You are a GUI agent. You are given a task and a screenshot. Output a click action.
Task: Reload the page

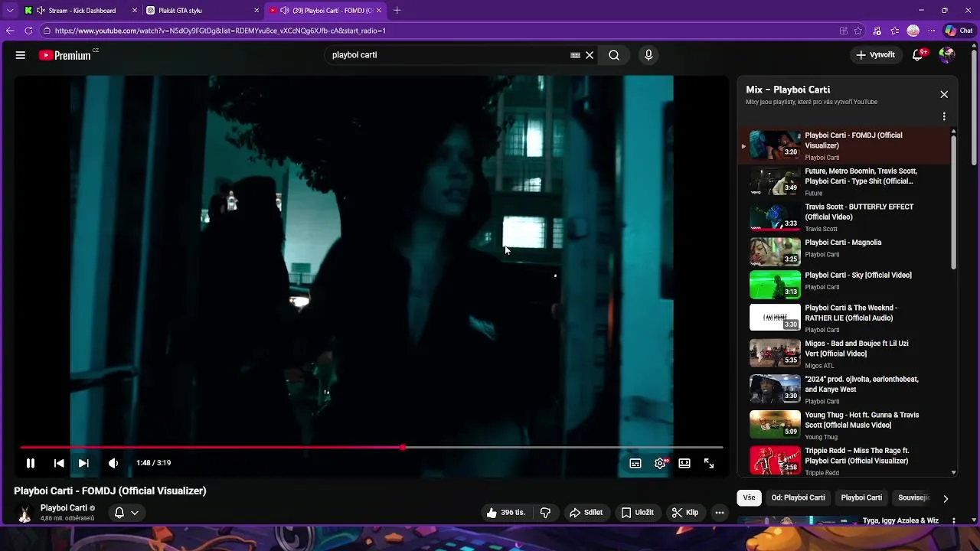pos(28,31)
